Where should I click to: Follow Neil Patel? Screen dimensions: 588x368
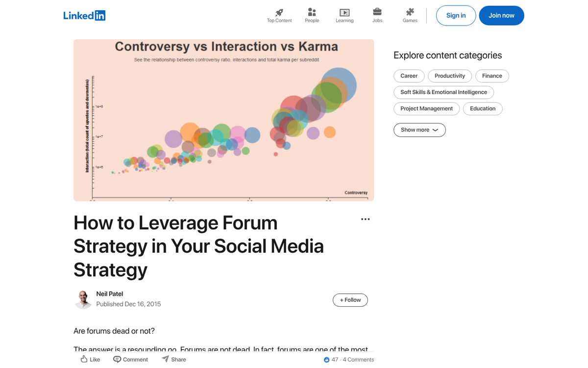pos(350,300)
